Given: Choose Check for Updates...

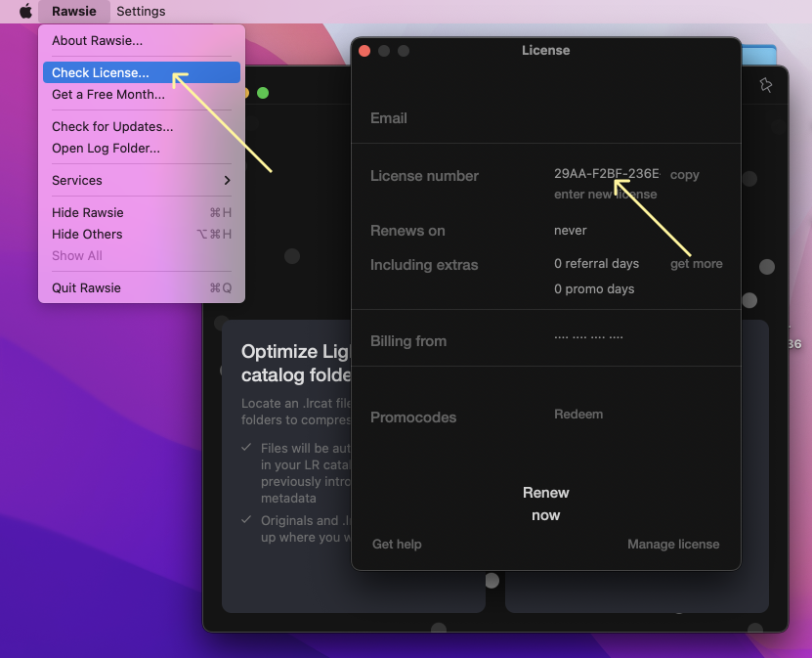Looking at the screenshot, I should pos(142,126).
